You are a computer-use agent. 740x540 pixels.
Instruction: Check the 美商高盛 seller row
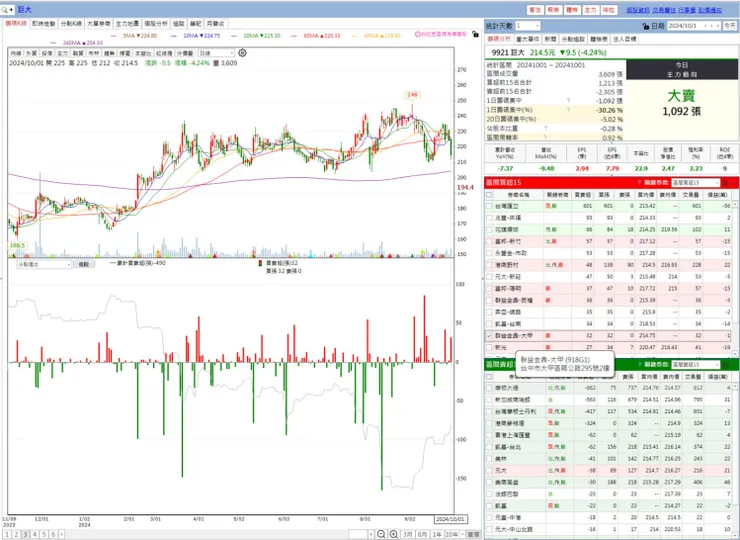coord(489,482)
